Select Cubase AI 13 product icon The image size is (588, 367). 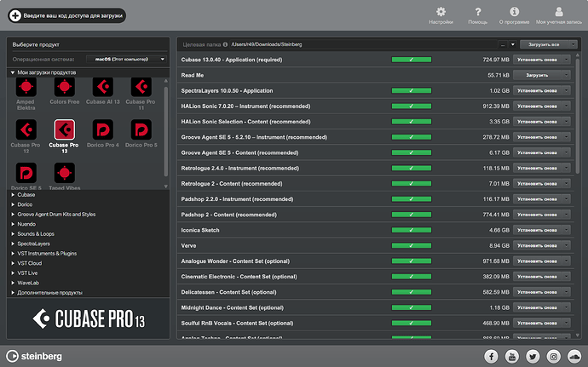(103, 87)
